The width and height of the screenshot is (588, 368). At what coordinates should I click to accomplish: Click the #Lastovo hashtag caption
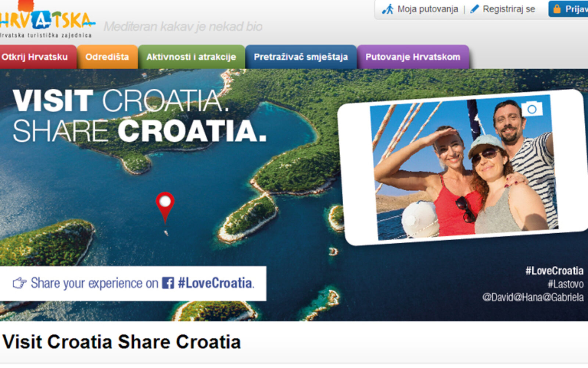pos(566,284)
